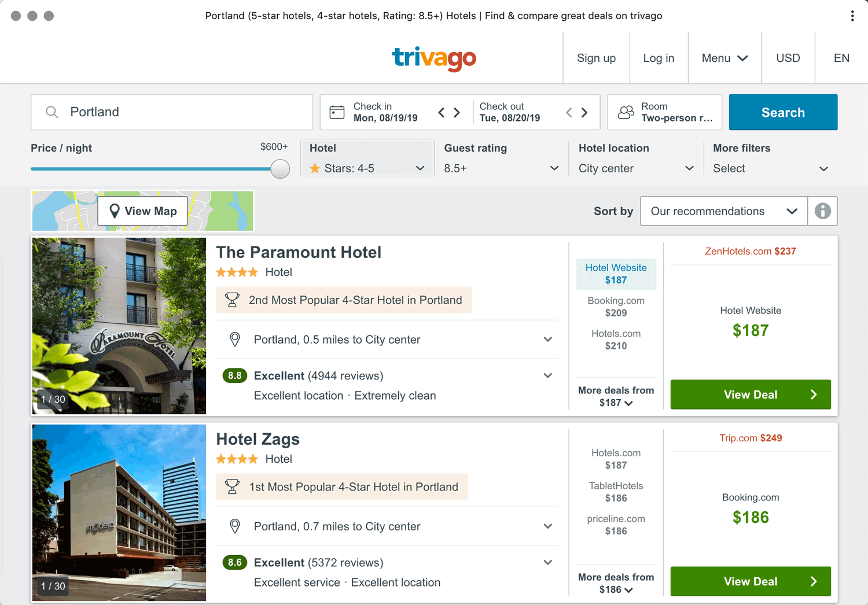The image size is (868, 605).
Task: Click the Hotel Zags title
Action: pyautogui.click(x=258, y=439)
